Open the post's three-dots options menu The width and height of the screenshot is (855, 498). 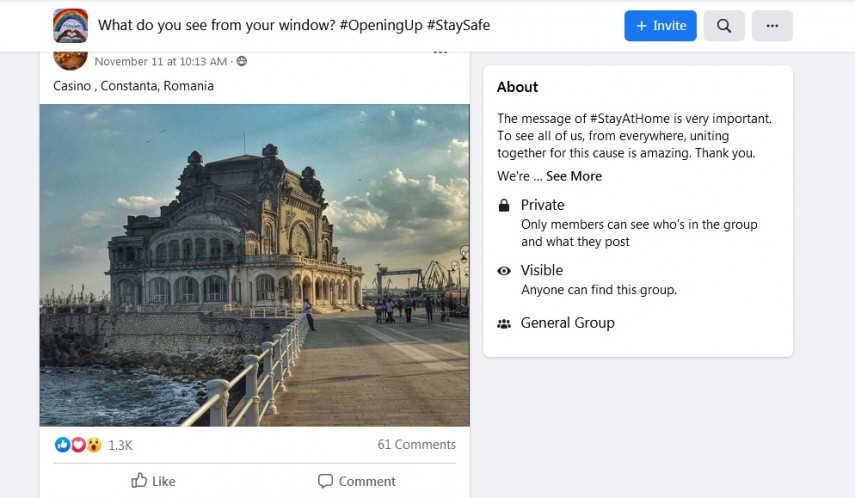click(440, 53)
